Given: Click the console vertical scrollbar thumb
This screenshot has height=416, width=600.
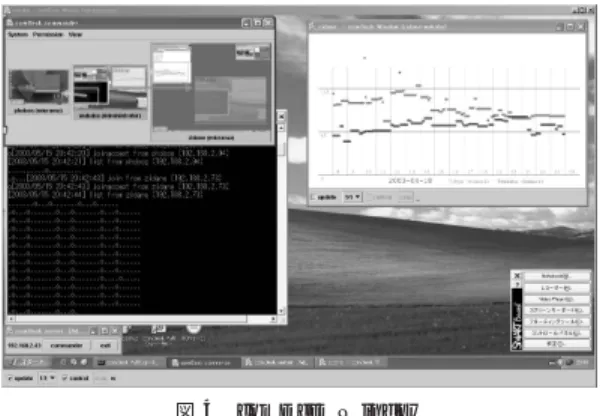Looking at the screenshot, I should pyautogui.click(x=281, y=148).
